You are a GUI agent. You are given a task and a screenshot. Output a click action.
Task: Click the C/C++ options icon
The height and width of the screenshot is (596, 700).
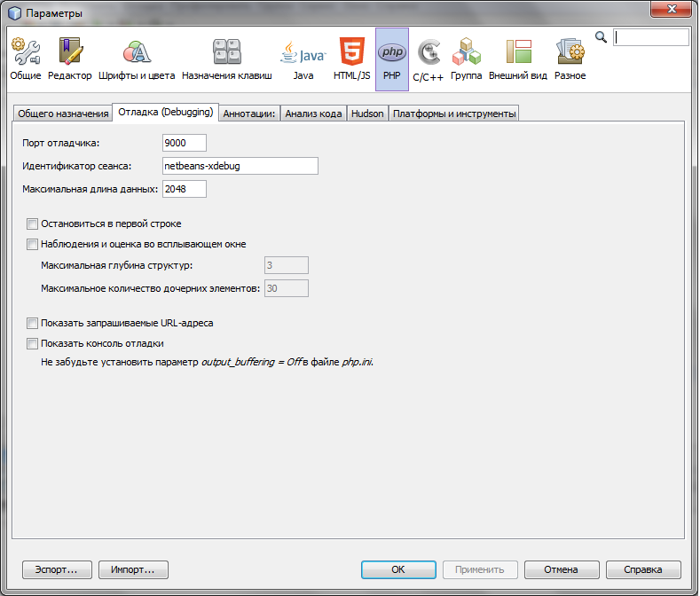[x=429, y=59]
